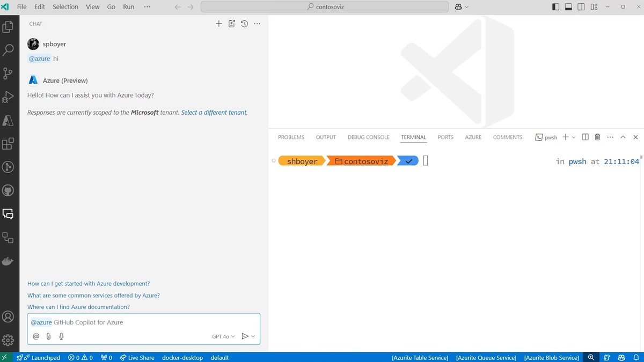
Task: Open the Chat view in activity bar
Action: click(8, 214)
